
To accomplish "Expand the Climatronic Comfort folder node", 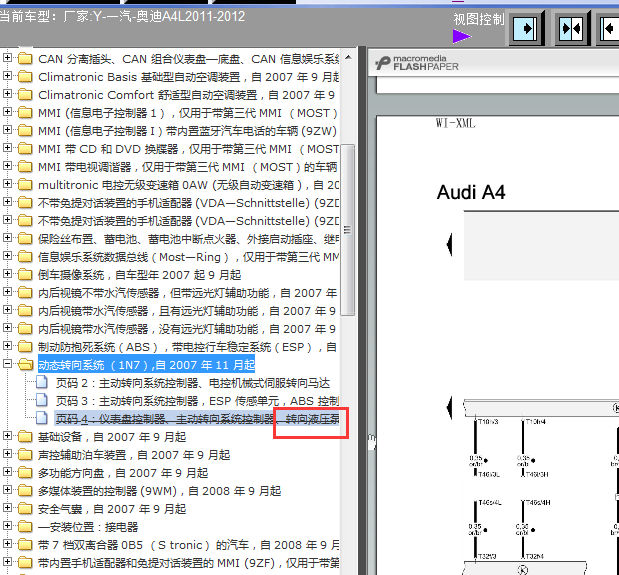I will click(x=7, y=94).
